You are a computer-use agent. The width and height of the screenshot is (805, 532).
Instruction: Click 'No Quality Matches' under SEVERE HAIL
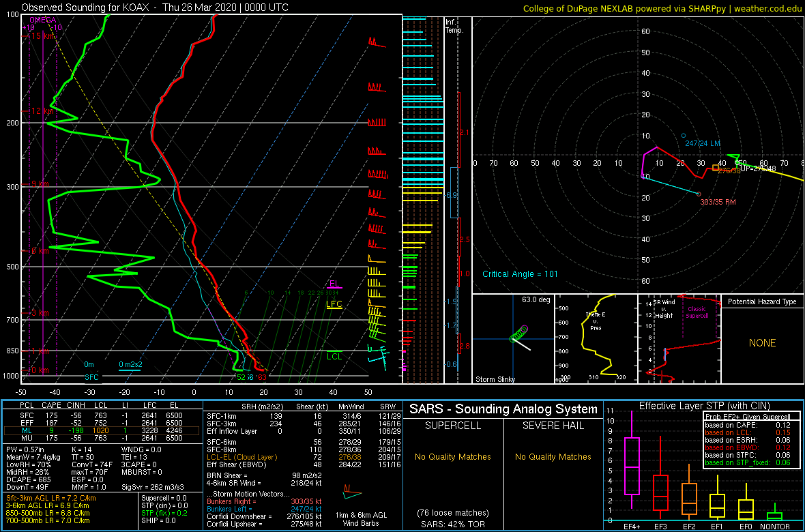point(554,457)
